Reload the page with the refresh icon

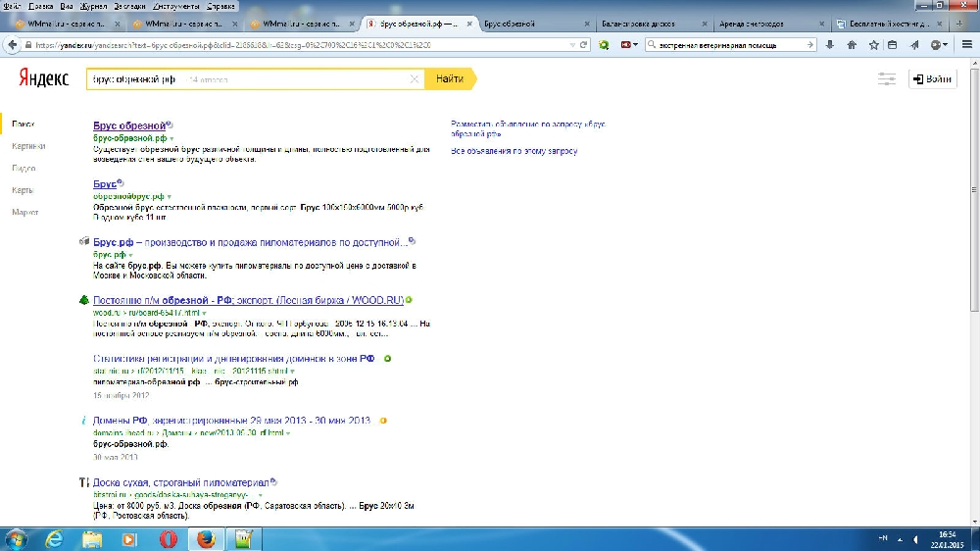[584, 45]
